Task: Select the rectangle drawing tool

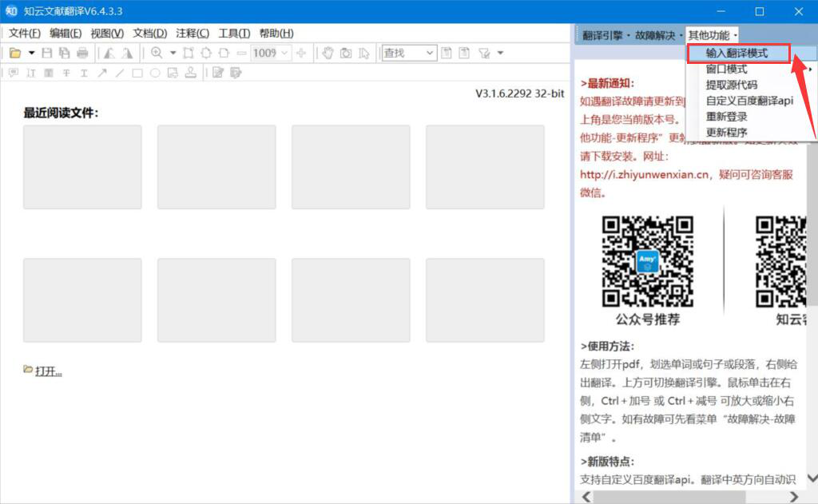Action: click(x=137, y=73)
